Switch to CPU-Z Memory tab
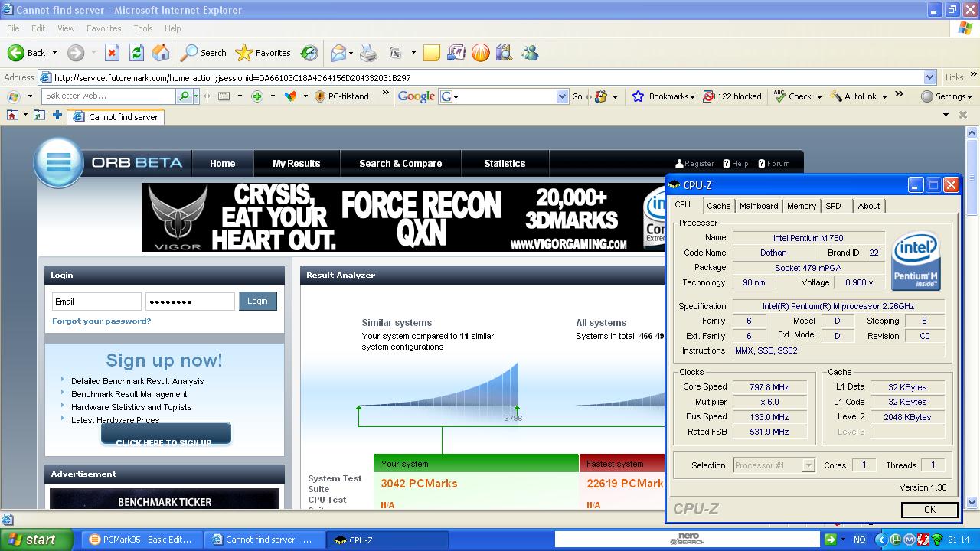 tap(802, 206)
